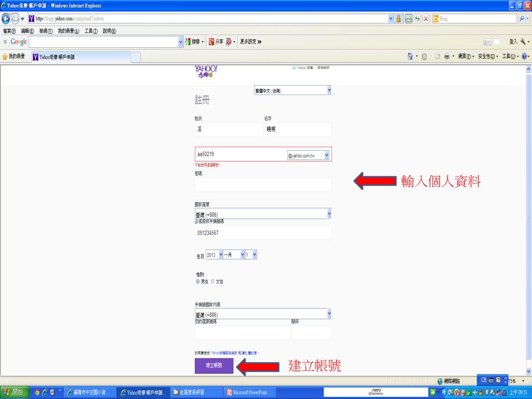This screenshot has width=532, height=399.
Task: Open the @yahoo.com.tw domain dropdown
Action: point(308,156)
